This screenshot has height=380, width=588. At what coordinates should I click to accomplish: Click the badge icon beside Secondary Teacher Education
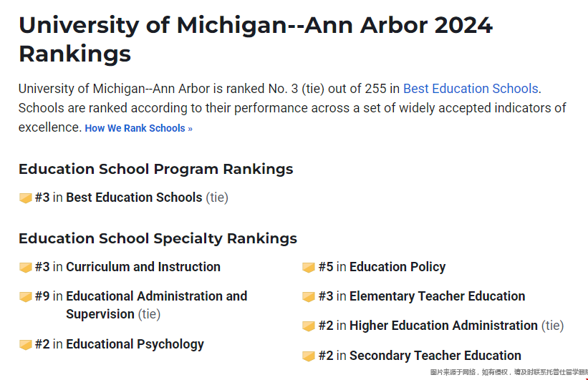pyautogui.click(x=309, y=356)
